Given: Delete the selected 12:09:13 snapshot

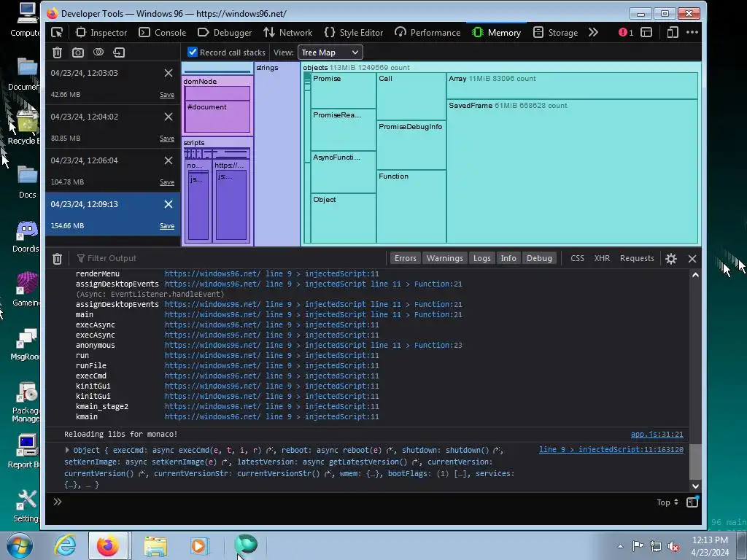Looking at the screenshot, I should click(x=169, y=204).
